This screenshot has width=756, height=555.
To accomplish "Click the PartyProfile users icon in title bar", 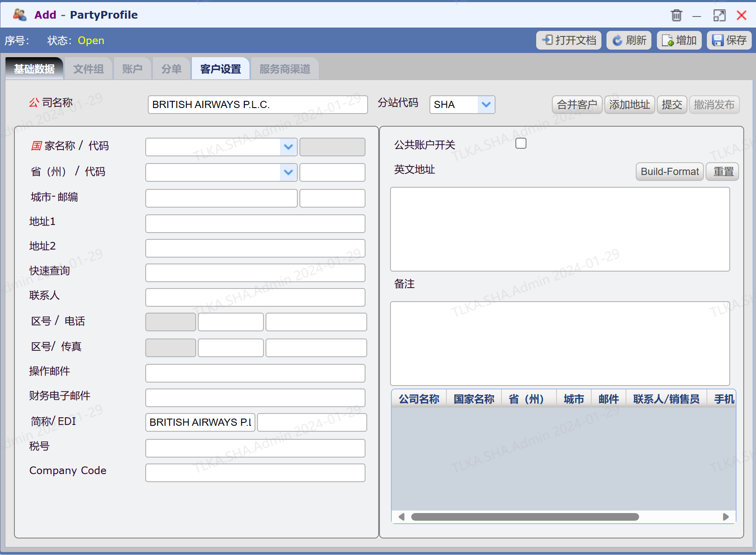I will click(x=19, y=15).
